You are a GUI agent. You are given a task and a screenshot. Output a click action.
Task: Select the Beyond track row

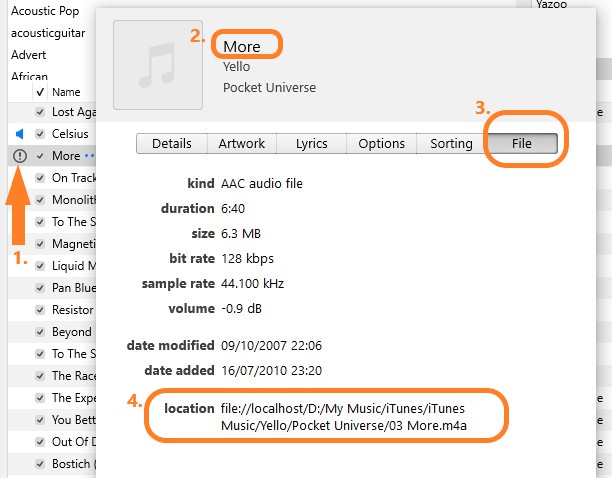[x=52, y=332]
